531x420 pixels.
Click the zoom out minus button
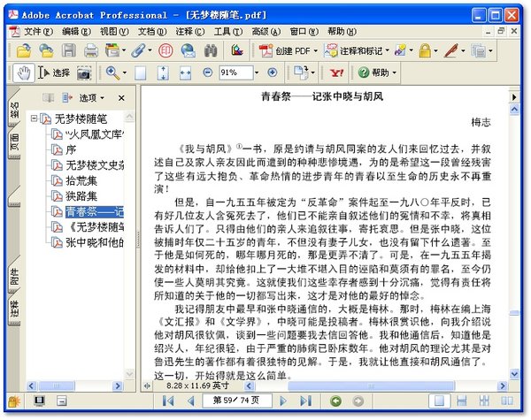click(208, 73)
